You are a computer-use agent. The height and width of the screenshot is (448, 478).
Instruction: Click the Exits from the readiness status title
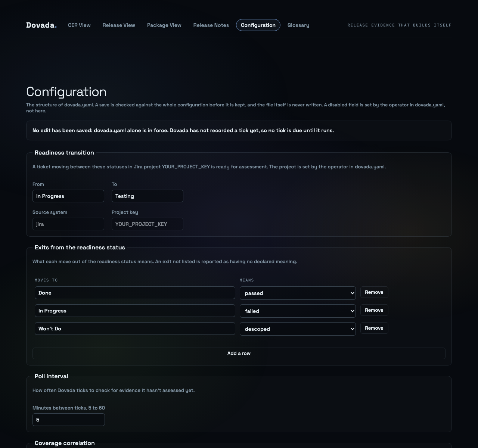point(80,248)
